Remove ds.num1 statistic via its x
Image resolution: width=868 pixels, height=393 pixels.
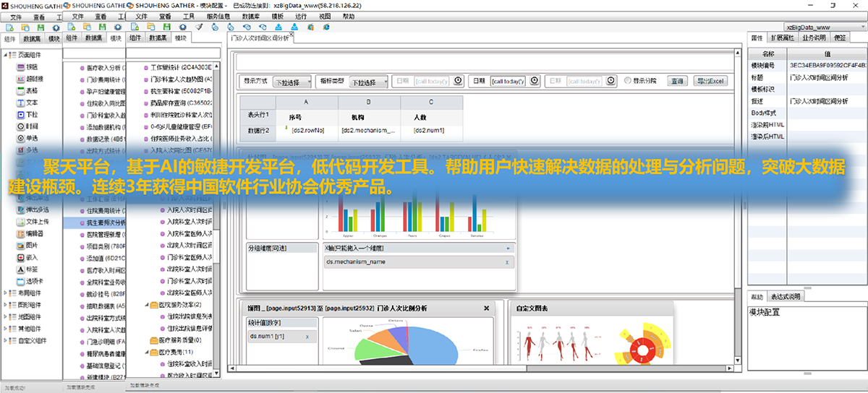click(x=307, y=337)
